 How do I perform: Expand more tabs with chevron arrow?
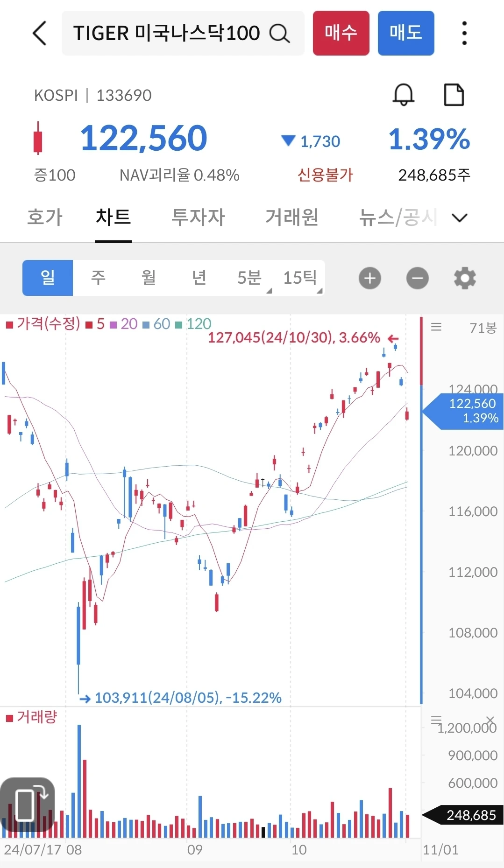click(x=460, y=217)
